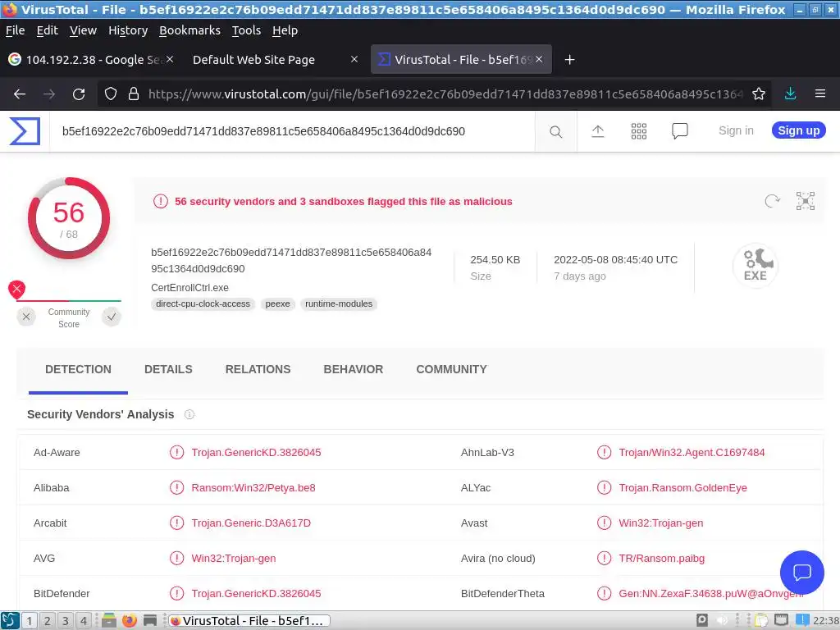This screenshot has height=630, width=840.
Task: Open the upload file icon
Action: (597, 130)
